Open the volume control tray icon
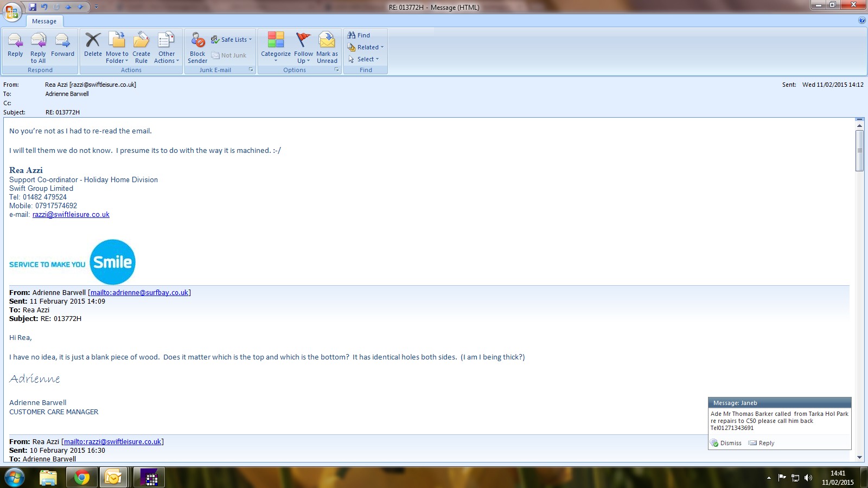Screen dimensions: 868x488 point(808,478)
